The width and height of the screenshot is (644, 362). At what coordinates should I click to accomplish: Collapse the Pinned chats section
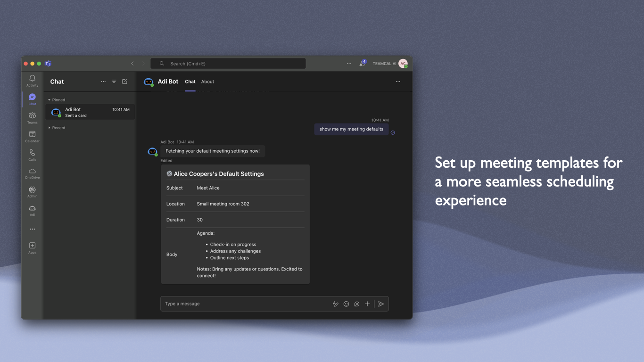[57, 100]
